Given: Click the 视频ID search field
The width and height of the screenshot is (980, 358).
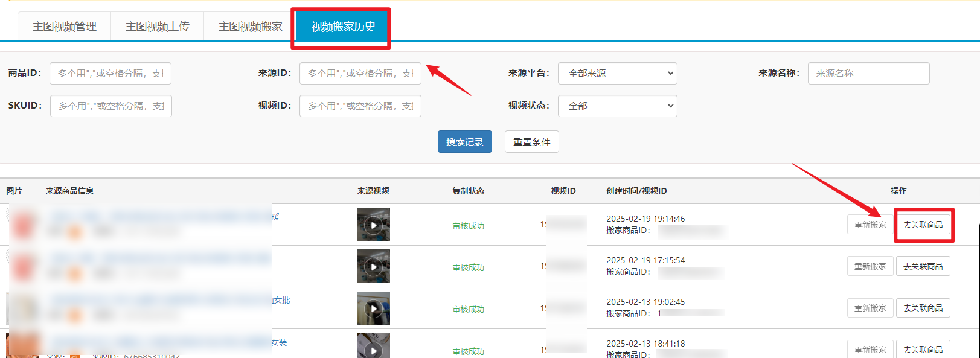Looking at the screenshot, I should click(360, 106).
